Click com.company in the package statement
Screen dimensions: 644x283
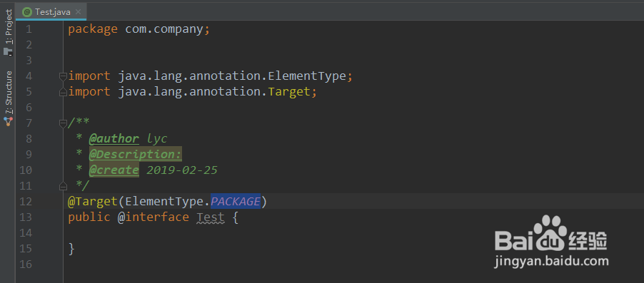pyautogui.click(x=164, y=29)
